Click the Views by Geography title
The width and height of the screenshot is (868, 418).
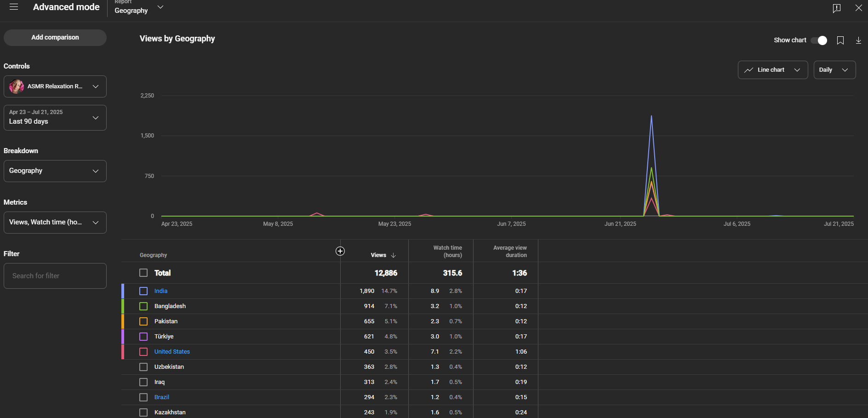[177, 39]
